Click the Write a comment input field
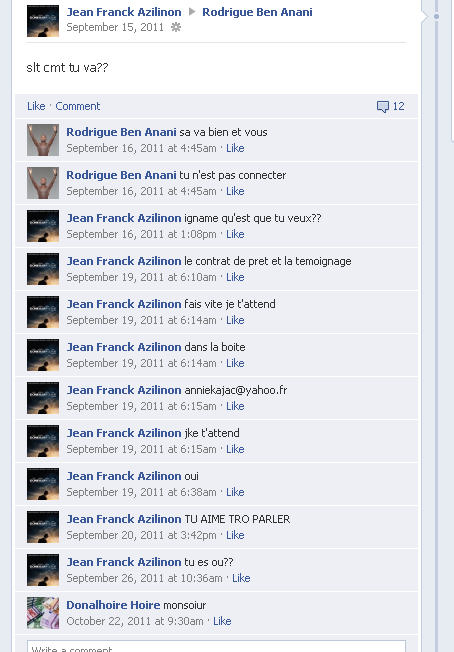 point(216,646)
